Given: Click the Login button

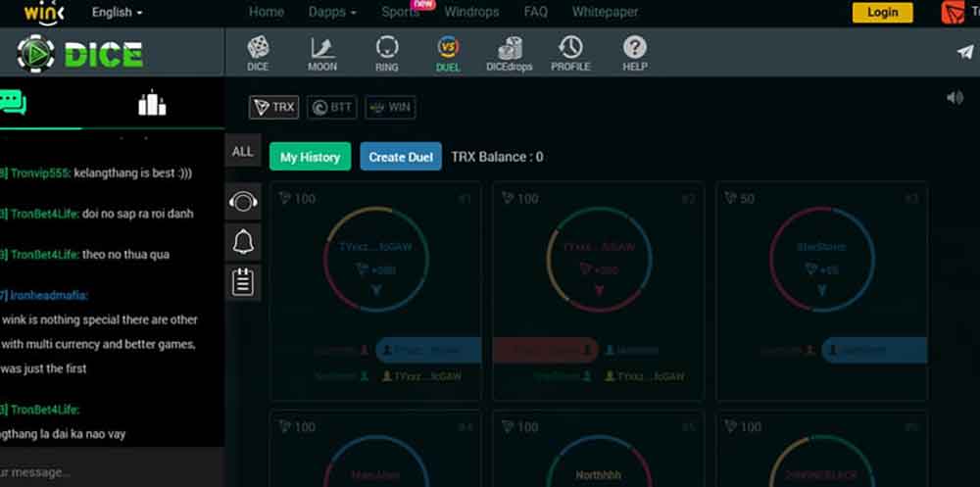Looking at the screenshot, I should pyautogui.click(x=883, y=13).
